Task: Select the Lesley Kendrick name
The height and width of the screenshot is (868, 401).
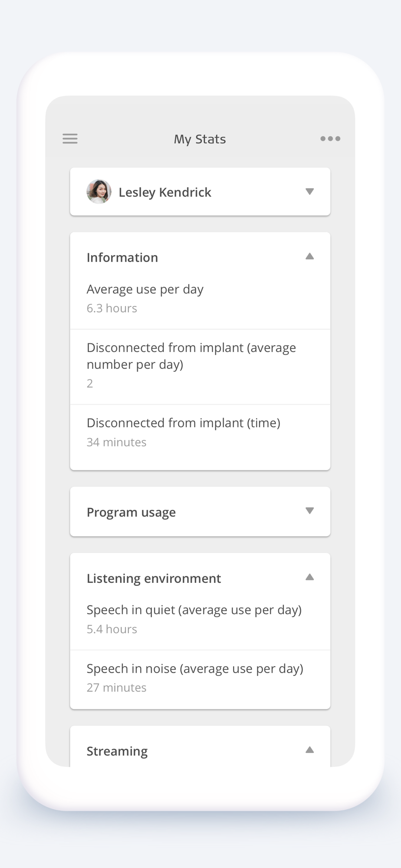Action: (x=165, y=192)
